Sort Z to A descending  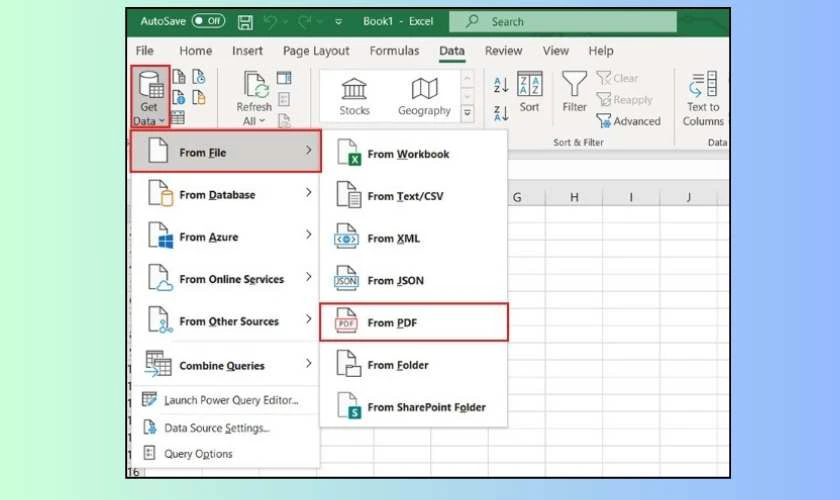pos(500,113)
